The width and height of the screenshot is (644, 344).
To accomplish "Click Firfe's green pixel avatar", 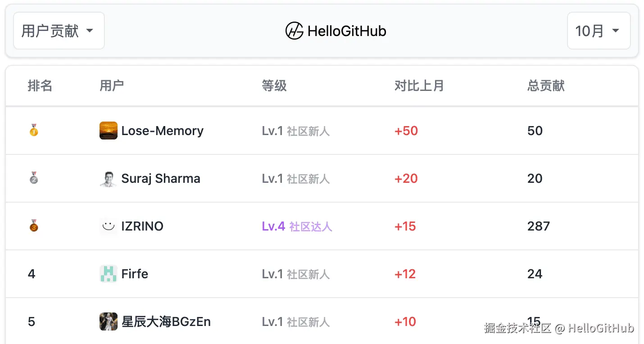I will (109, 274).
